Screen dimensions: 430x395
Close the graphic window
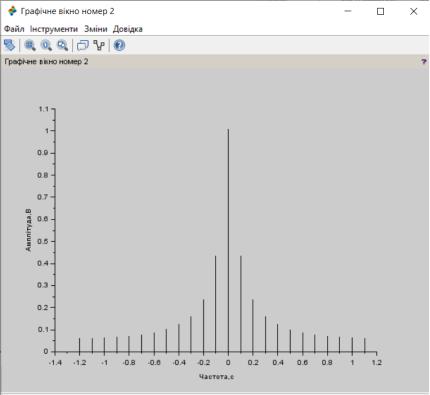(x=413, y=11)
